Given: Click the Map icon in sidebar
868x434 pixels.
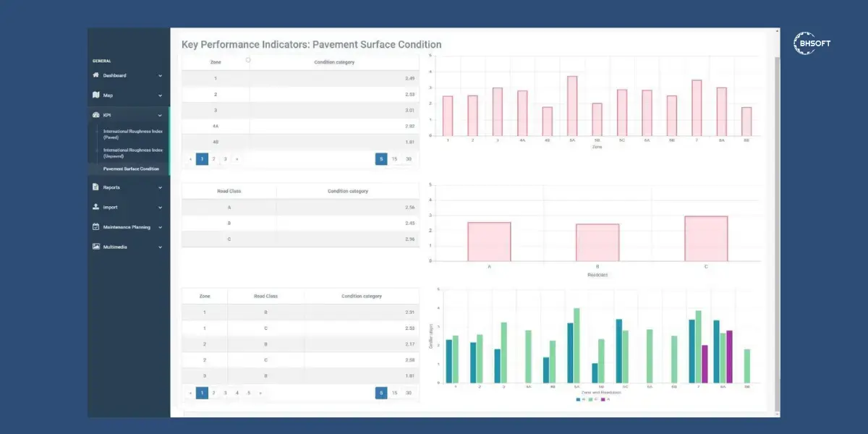Looking at the screenshot, I should coord(95,95).
